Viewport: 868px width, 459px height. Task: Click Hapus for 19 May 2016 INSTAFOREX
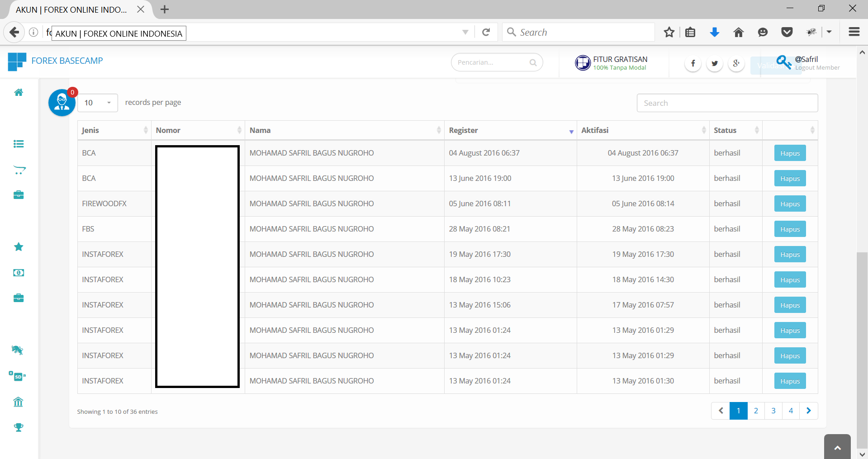[790, 255]
